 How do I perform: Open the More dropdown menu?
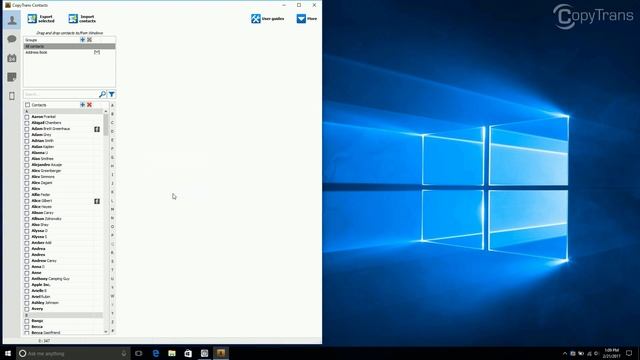307,19
